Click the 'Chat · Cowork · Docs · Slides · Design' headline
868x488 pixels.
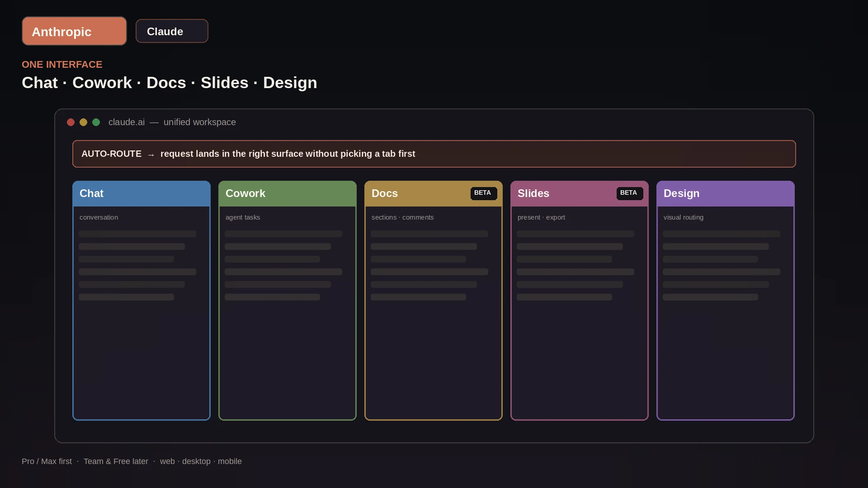(x=170, y=83)
